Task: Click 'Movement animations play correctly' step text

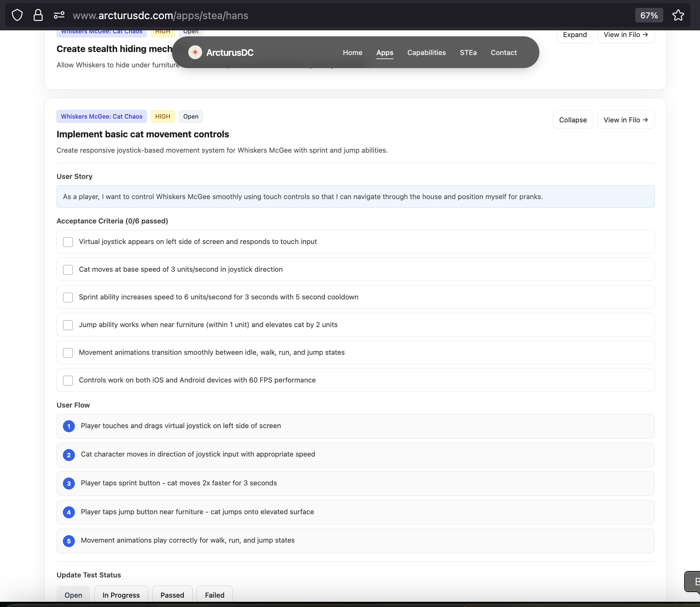Action: point(188,540)
